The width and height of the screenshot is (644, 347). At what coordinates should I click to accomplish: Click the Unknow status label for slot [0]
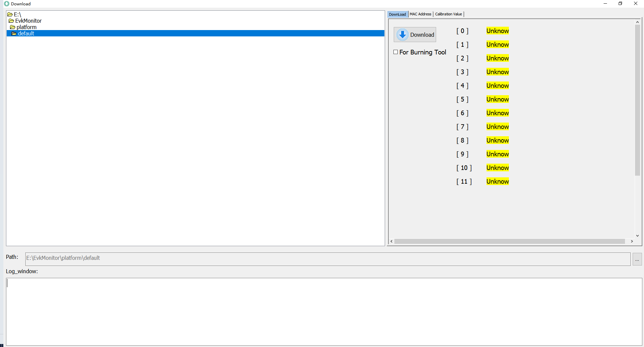pos(497,31)
